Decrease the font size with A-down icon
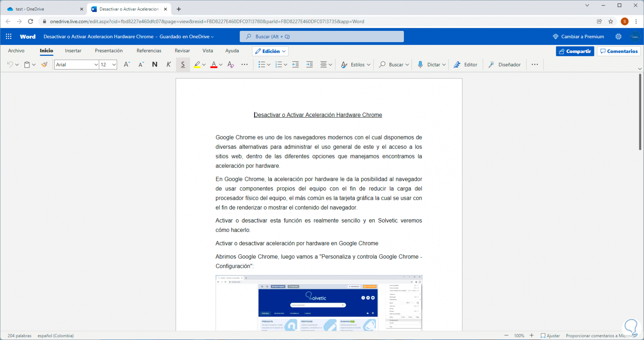644x340 pixels. [141, 64]
